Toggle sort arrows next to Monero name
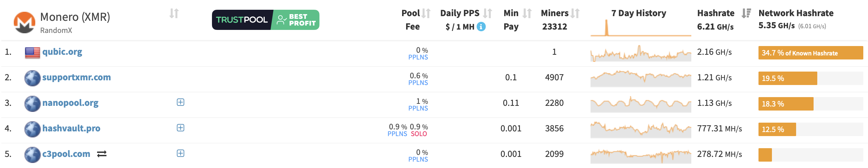The width and height of the screenshot is (868, 168). (174, 13)
